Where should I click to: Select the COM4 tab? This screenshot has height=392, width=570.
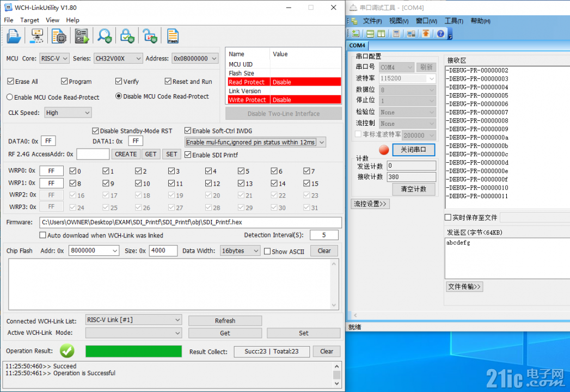tap(357, 45)
